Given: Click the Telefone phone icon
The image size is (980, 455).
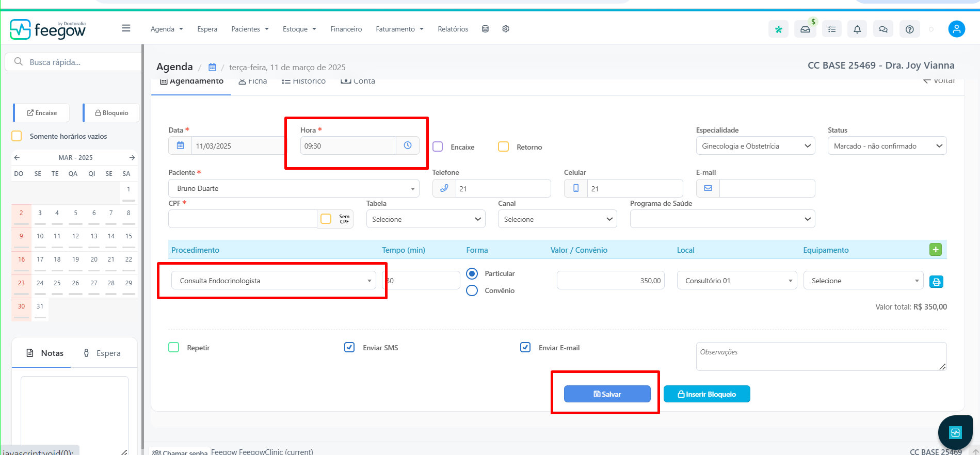Looking at the screenshot, I should coord(444,188).
